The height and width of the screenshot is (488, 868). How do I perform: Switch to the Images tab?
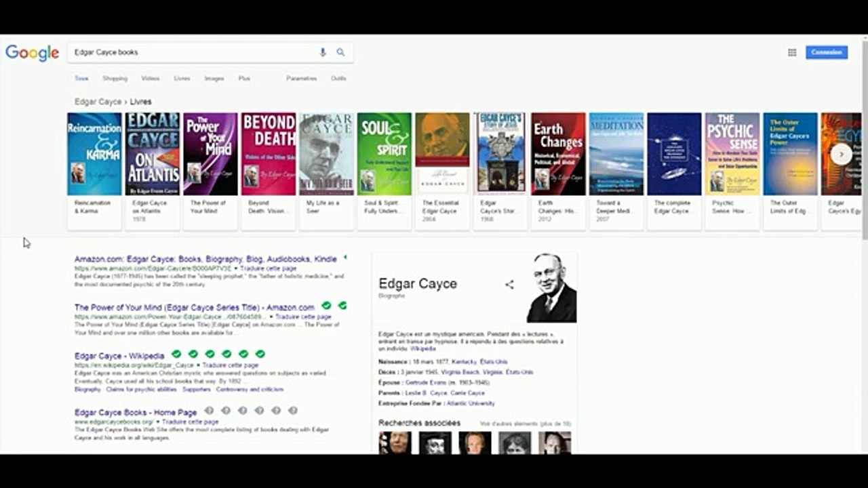pyautogui.click(x=214, y=79)
